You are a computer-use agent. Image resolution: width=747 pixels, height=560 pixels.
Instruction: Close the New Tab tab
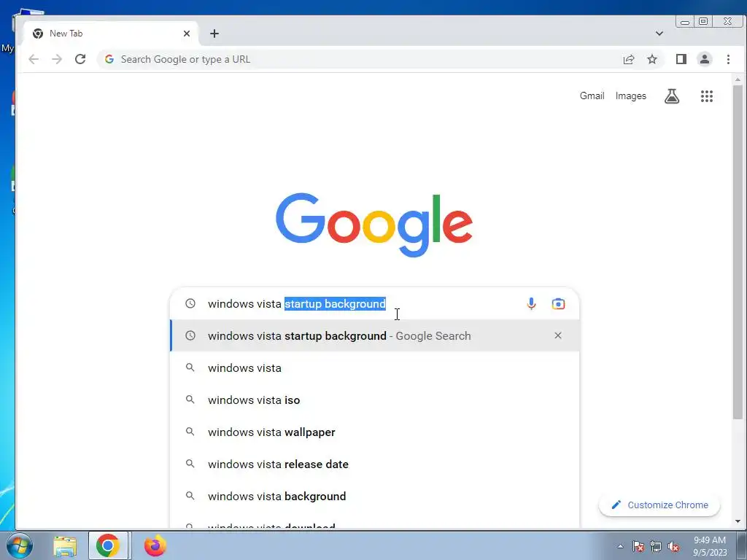tap(187, 34)
